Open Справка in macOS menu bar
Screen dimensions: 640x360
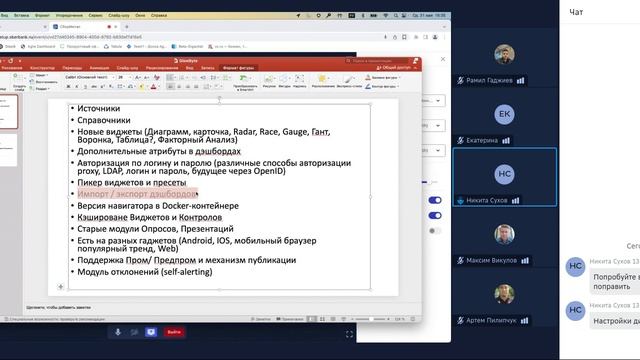click(x=159, y=16)
